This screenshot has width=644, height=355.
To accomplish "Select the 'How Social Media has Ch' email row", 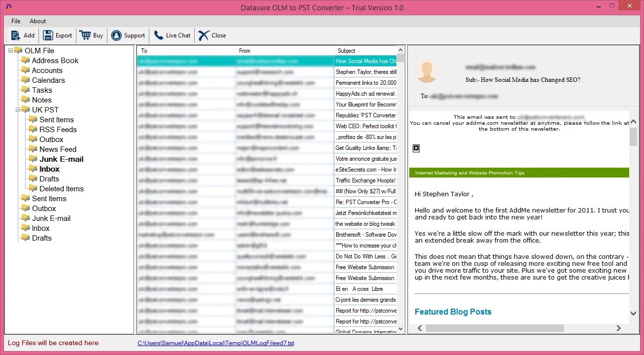I will click(267, 61).
